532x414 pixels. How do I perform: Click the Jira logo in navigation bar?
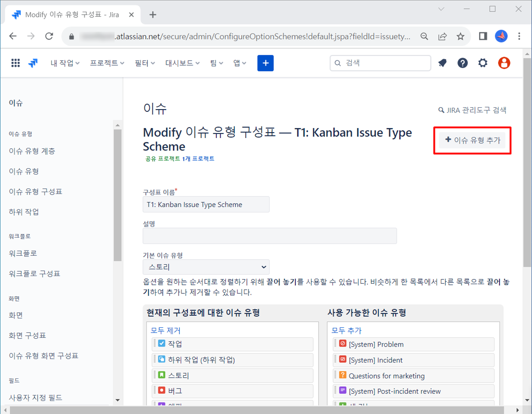tap(33, 63)
